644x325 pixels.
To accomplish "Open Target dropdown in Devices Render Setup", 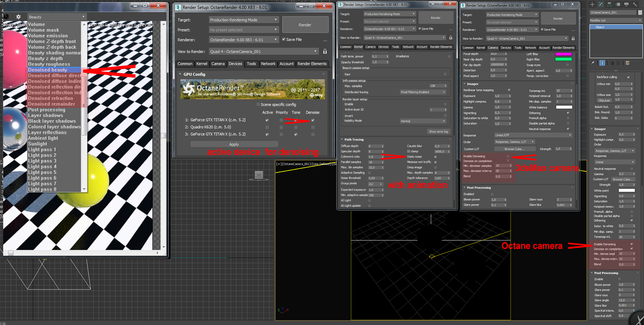I will point(244,20).
